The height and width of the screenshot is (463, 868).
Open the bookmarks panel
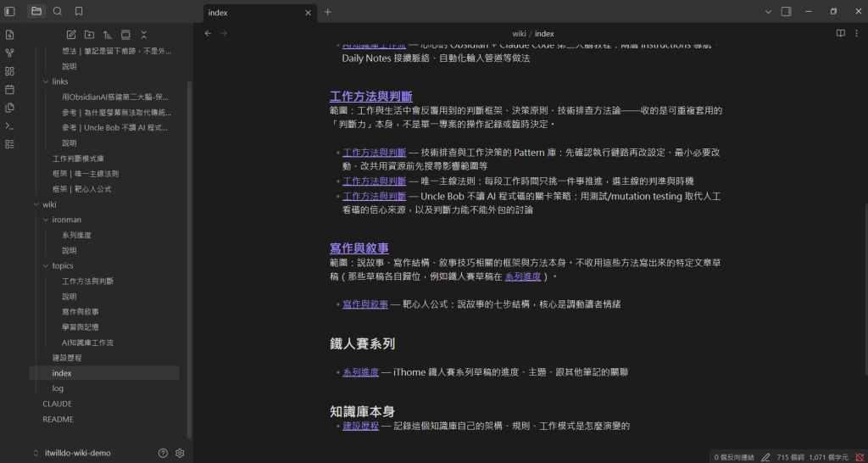click(79, 11)
